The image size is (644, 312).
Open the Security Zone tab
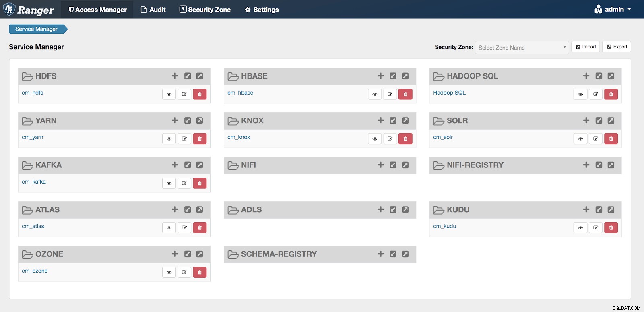point(205,10)
